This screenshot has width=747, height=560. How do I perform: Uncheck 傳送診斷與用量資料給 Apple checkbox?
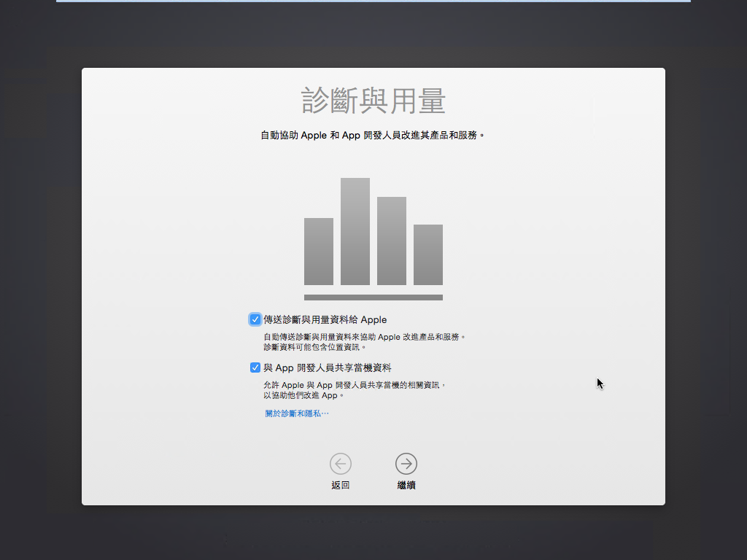[255, 319]
